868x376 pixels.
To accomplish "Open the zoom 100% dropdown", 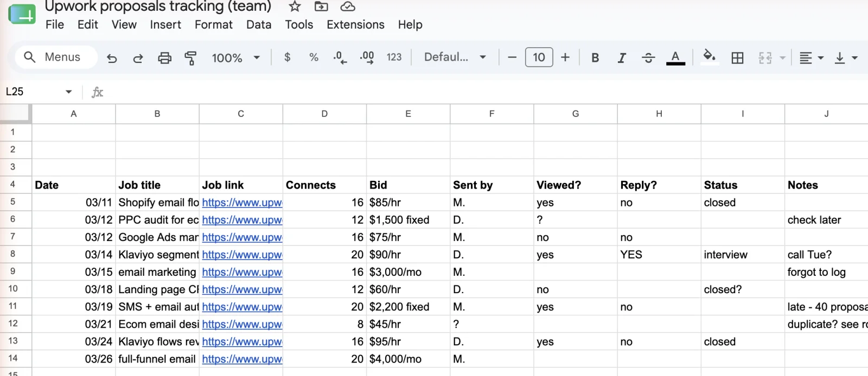I will [x=236, y=58].
